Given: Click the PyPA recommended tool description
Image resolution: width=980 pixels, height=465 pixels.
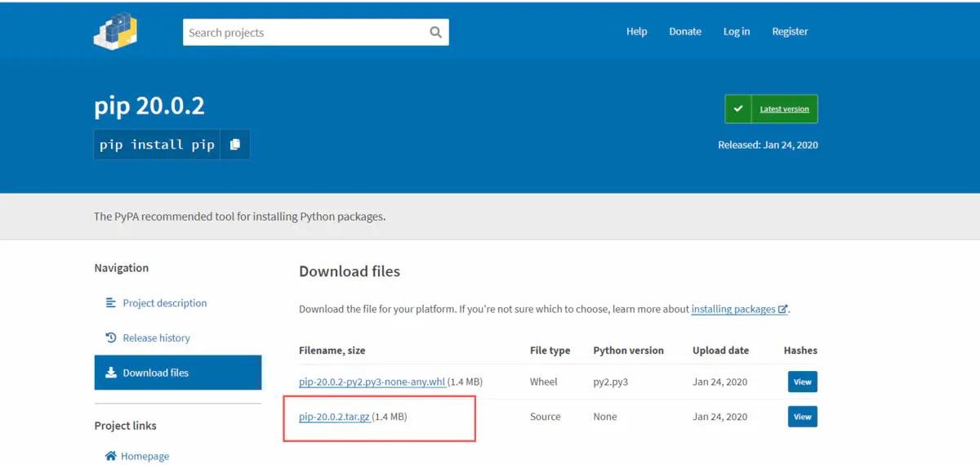Looking at the screenshot, I should tap(239, 217).
